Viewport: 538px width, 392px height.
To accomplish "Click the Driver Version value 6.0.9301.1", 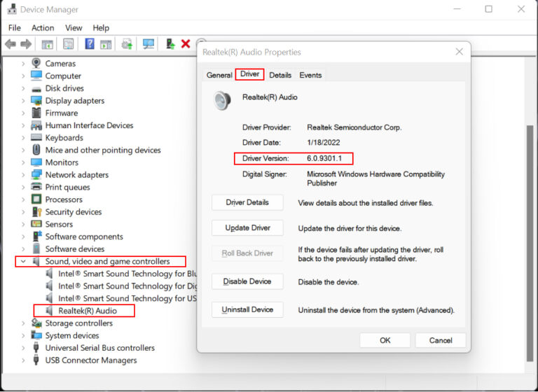I will 324,158.
